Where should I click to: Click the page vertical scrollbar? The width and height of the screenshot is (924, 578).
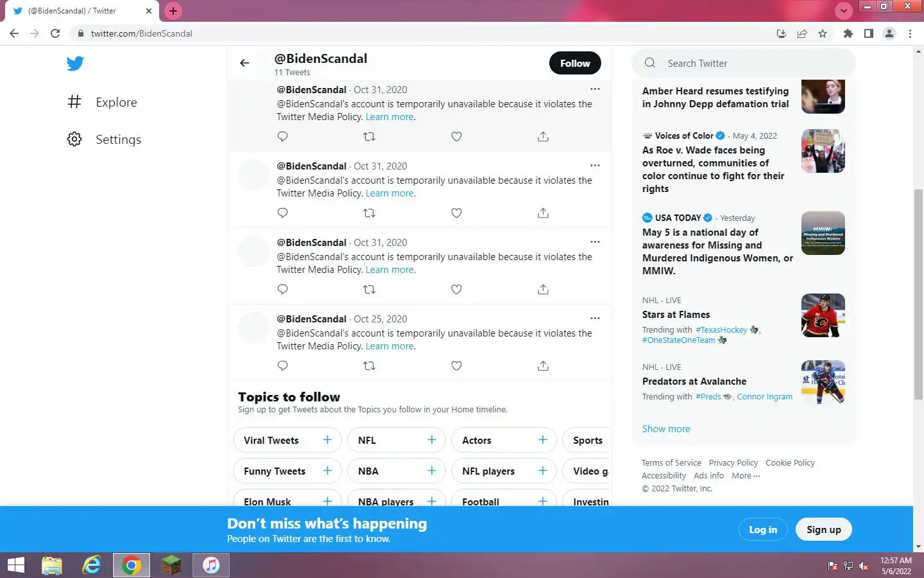(918, 295)
